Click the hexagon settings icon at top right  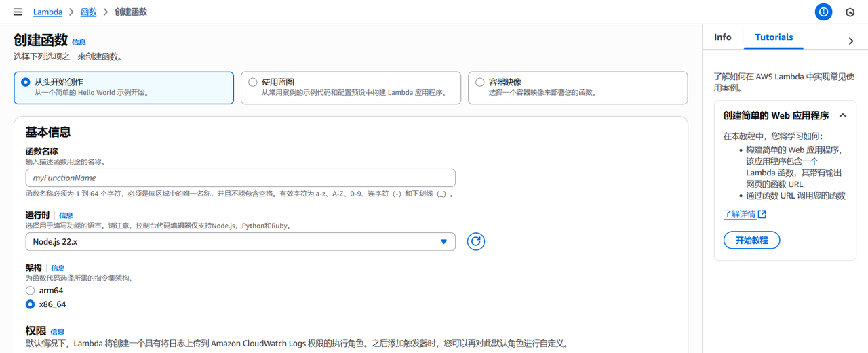pos(850,12)
